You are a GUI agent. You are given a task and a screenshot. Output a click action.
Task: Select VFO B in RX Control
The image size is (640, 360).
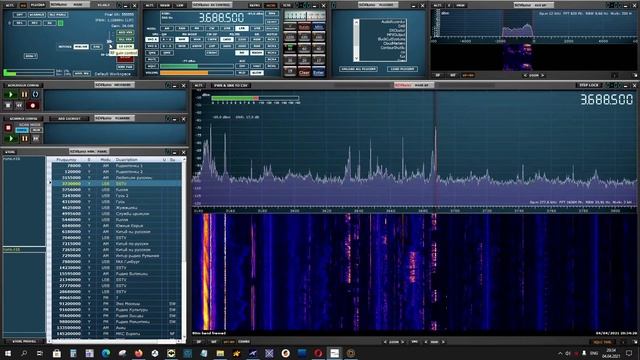pos(152,46)
